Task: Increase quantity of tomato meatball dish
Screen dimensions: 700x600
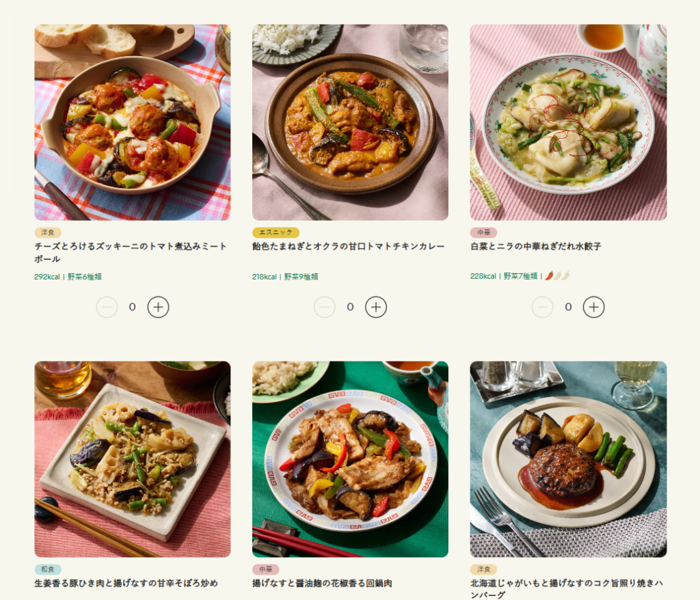Action: point(158,308)
